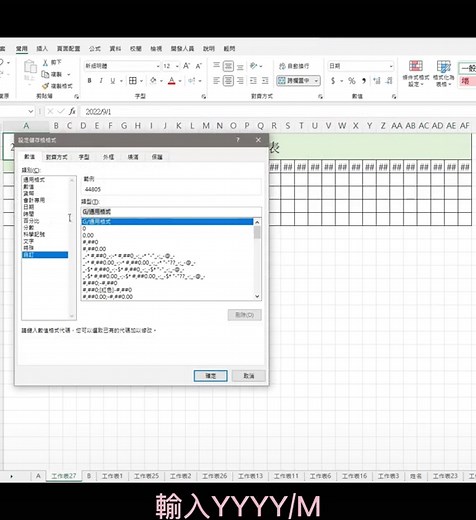Click the Insert Function fx icon
Viewport: 476px width, 520px height.
coord(72,111)
